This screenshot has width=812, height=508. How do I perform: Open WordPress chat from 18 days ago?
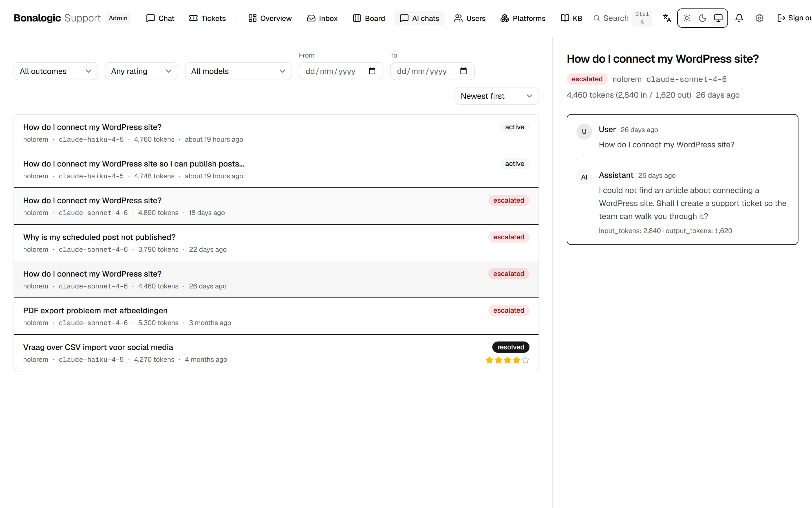[x=276, y=206]
